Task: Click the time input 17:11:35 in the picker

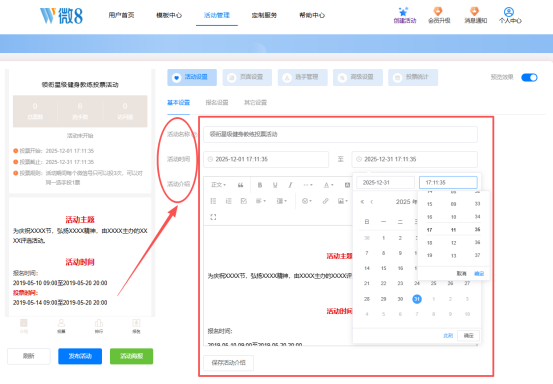Action: coord(448,183)
